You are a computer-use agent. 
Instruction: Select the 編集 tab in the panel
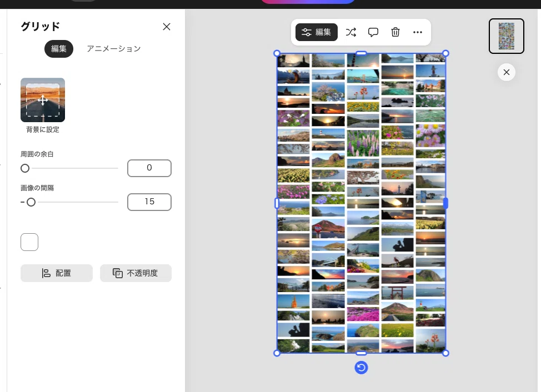59,49
